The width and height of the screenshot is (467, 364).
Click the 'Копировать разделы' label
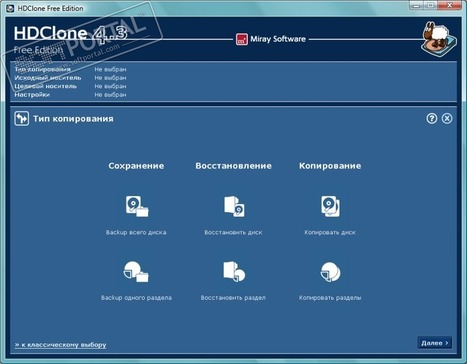[x=330, y=298]
